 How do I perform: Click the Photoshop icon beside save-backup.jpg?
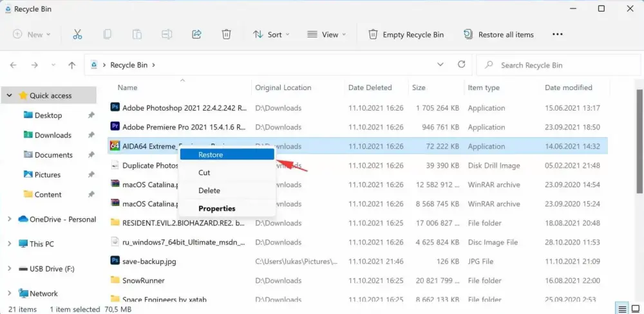coord(115,261)
